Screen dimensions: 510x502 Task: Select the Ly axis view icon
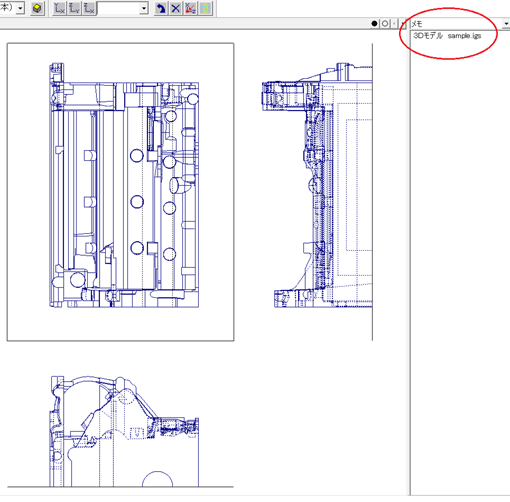[74, 8]
